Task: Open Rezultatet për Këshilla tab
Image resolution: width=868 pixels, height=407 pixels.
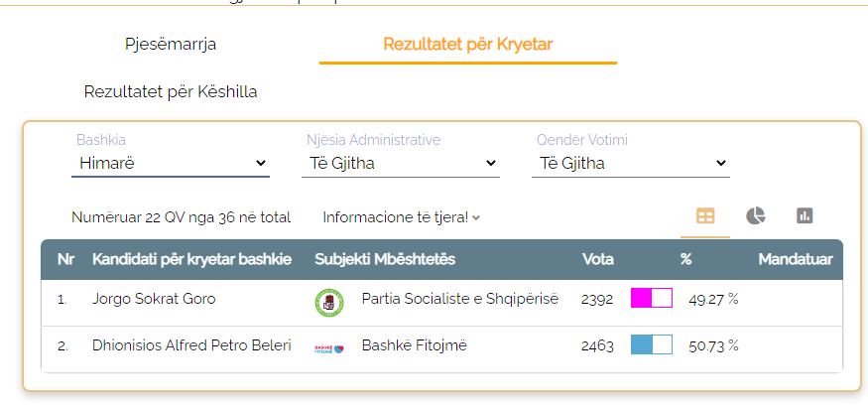Action: pos(171,92)
